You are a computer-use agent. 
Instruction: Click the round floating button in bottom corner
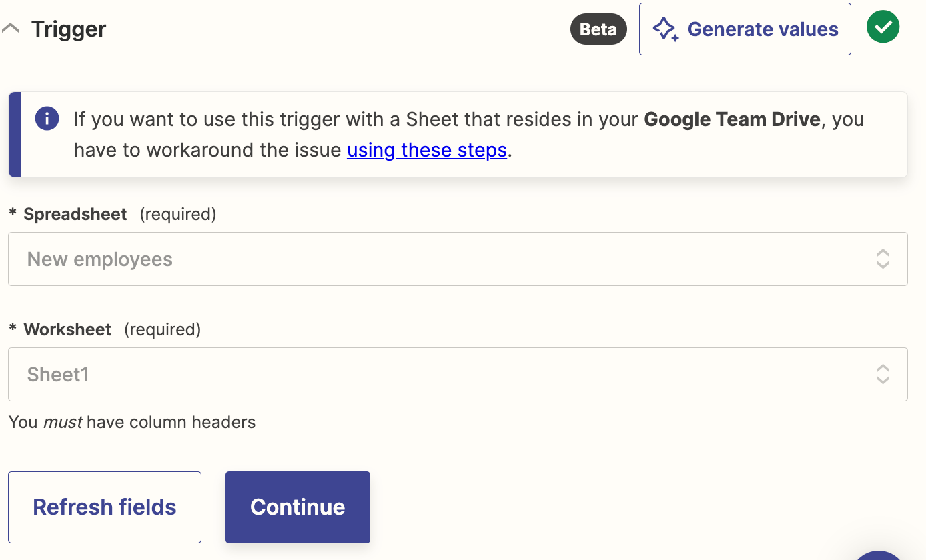pos(879,555)
